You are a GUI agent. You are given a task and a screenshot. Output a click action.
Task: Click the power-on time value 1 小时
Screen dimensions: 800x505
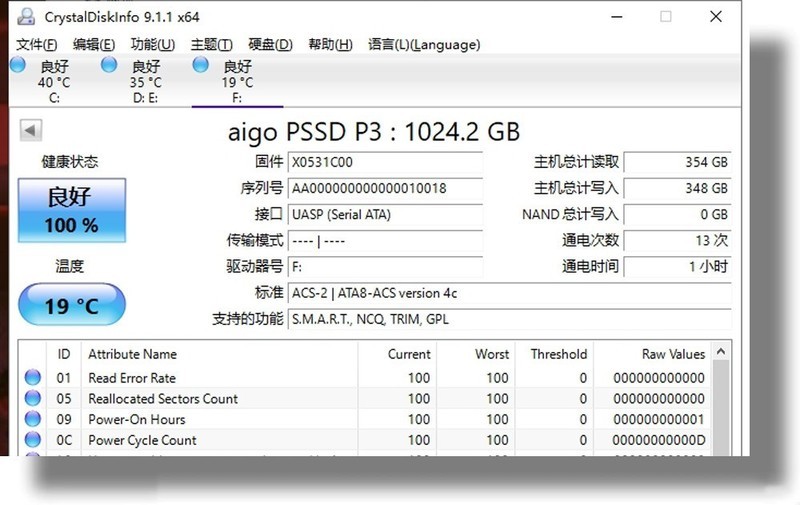[678, 267]
